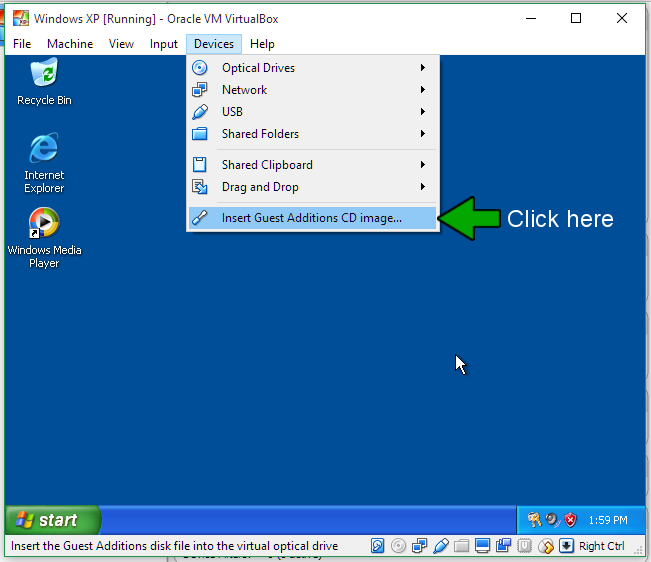The image size is (651, 562).
Task: Click the Shared Clipboard icon in menu
Action: point(200,165)
